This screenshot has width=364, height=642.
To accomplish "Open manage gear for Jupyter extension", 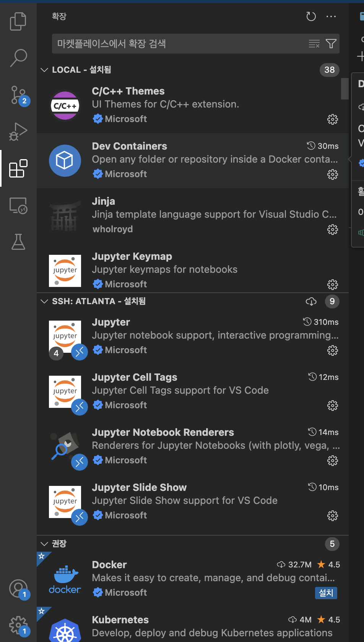I will coord(333,350).
